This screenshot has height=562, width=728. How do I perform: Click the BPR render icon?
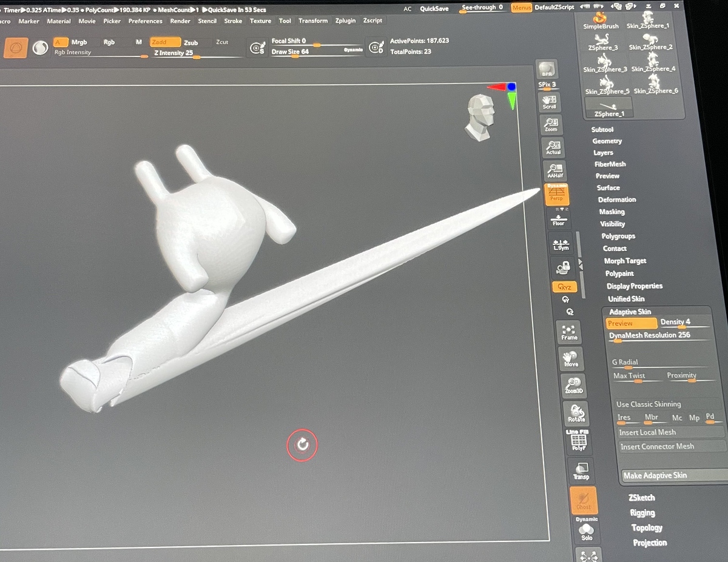[547, 70]
